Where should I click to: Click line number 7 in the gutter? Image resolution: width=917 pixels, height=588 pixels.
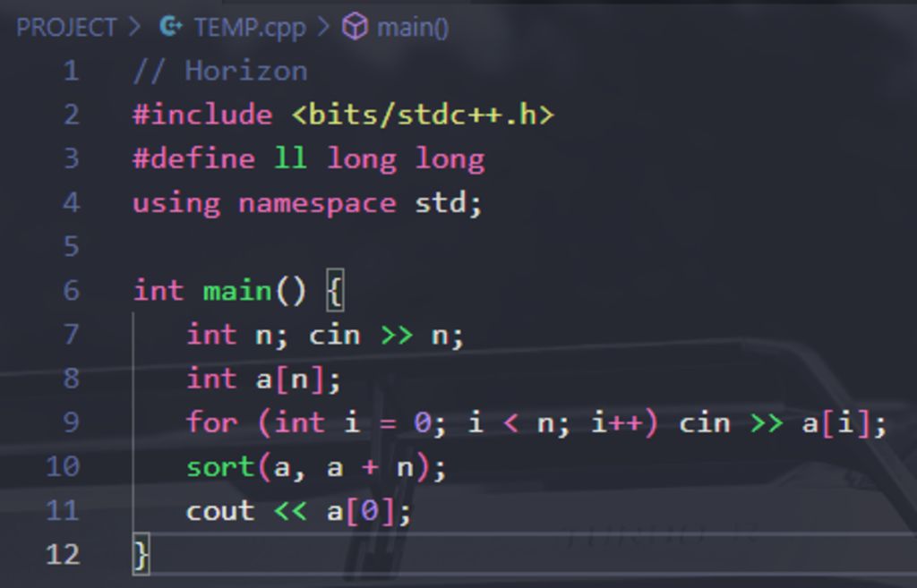(72, 335)
